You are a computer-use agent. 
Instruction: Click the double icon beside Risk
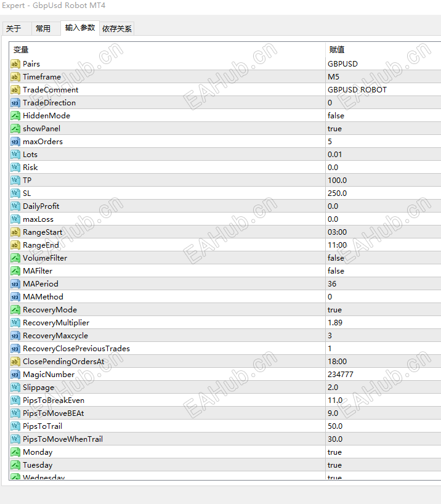pos(15,168)
